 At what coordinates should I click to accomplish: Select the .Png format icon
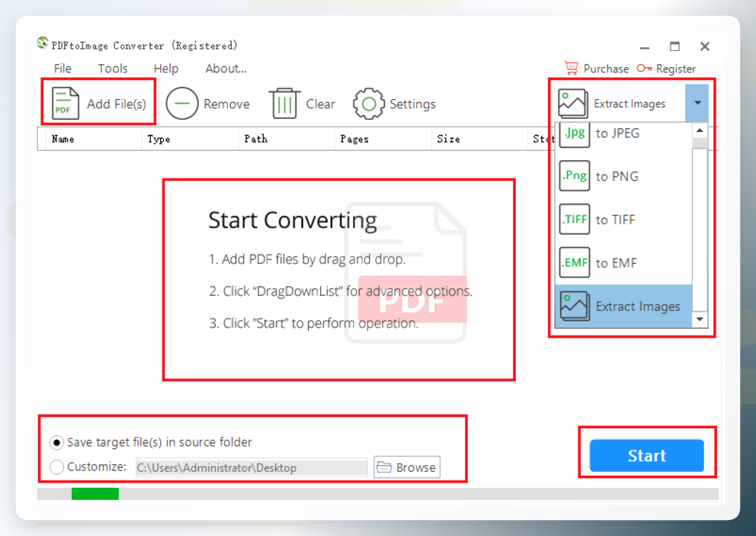pos(575,175)
